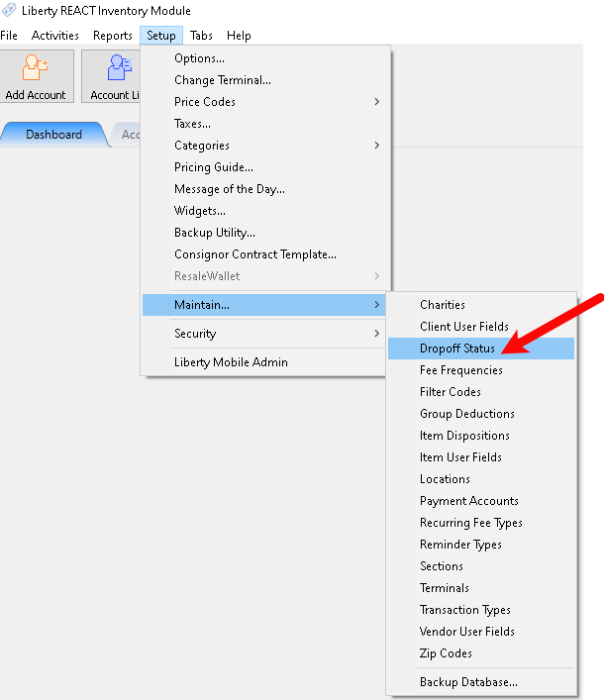The height and width of the screenshot is (700, 604).
Task: Choose Locations from submenu
Action: tap(481, 479)
